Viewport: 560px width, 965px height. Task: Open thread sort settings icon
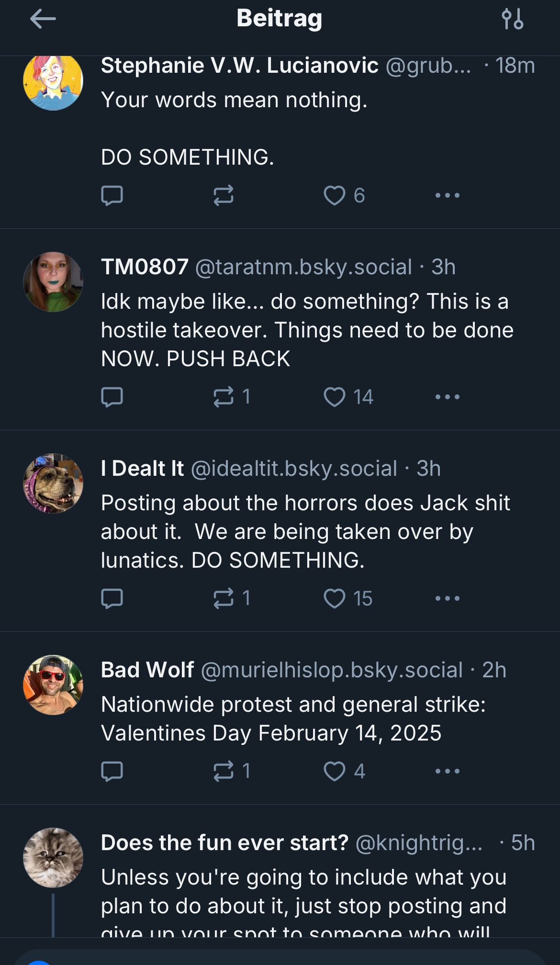click(x=512, y=19)
